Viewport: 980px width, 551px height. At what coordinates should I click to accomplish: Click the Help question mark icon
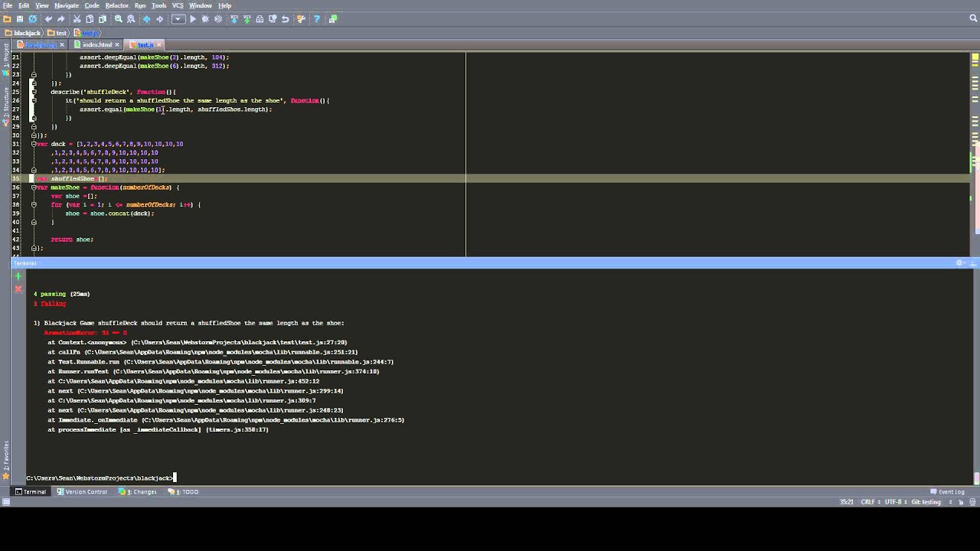coord(317,19)
